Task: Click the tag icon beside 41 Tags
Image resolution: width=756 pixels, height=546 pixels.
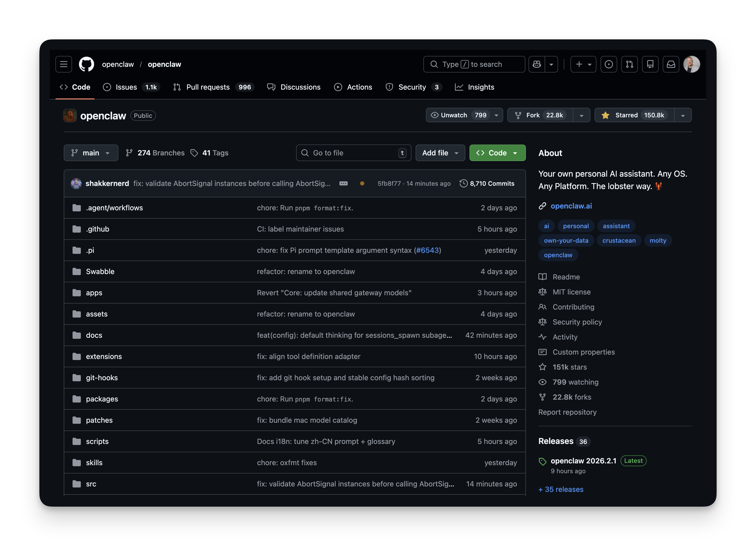Action: (x=194, y=153)
